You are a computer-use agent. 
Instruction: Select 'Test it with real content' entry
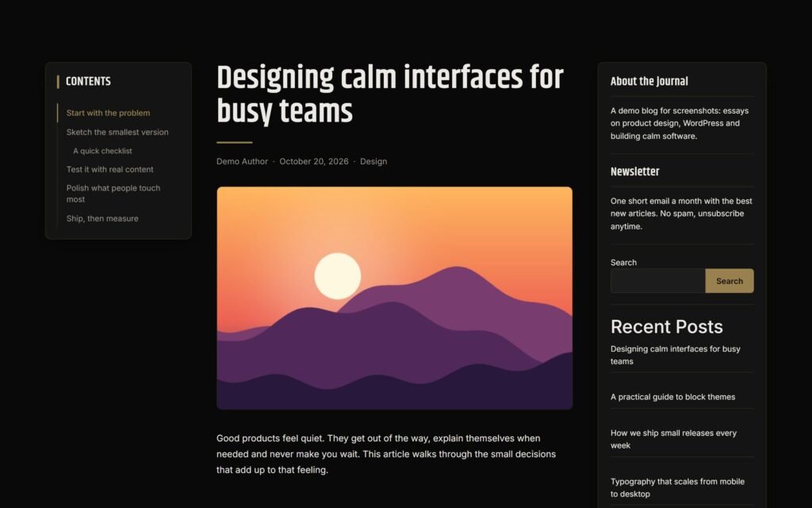coord(109,170)
